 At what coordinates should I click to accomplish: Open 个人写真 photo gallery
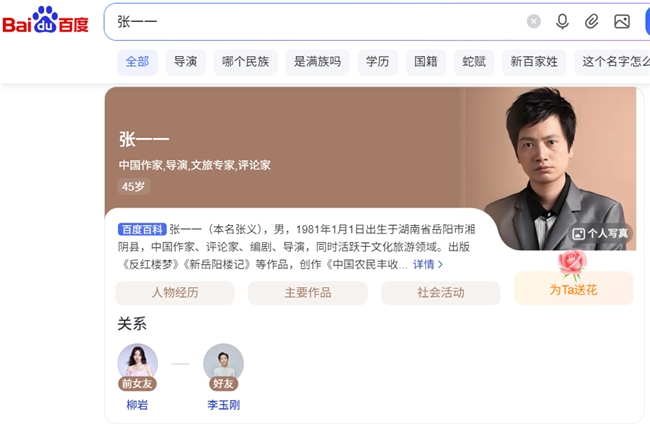(600, 234)
